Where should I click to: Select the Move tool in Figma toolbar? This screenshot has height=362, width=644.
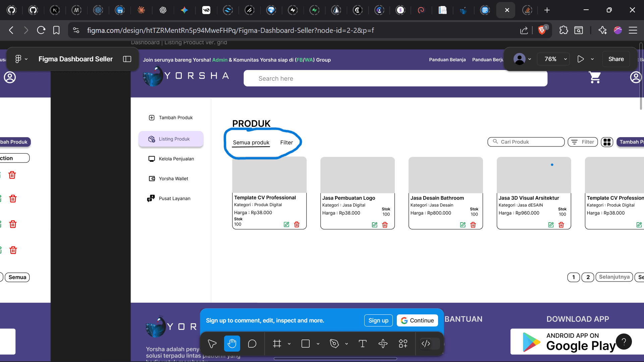pos(212,344)
